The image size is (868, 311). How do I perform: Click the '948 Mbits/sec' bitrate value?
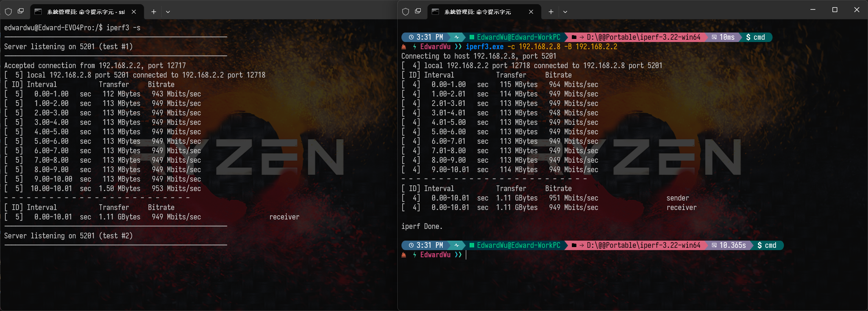coord(574,113)
